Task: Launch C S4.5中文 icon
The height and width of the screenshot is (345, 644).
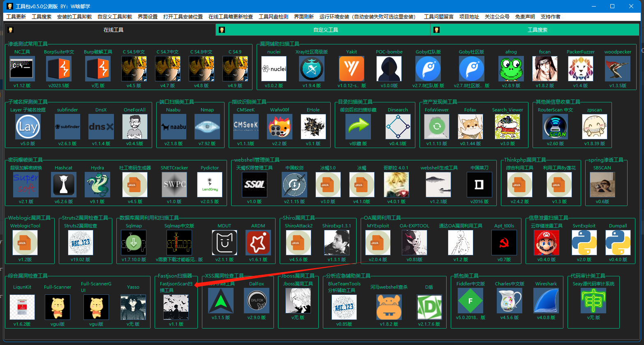Action: (134, 69)
